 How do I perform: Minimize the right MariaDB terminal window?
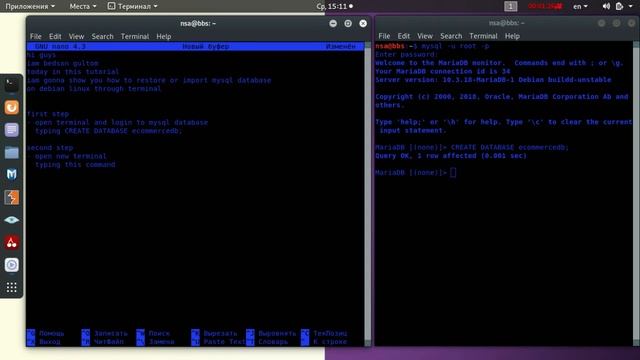tap(601, 23)
